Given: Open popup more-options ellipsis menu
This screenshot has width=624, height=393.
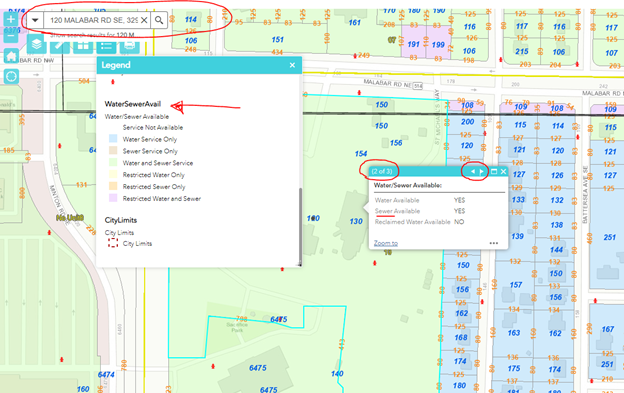Looking at the screenshot, I should point(494,243).
